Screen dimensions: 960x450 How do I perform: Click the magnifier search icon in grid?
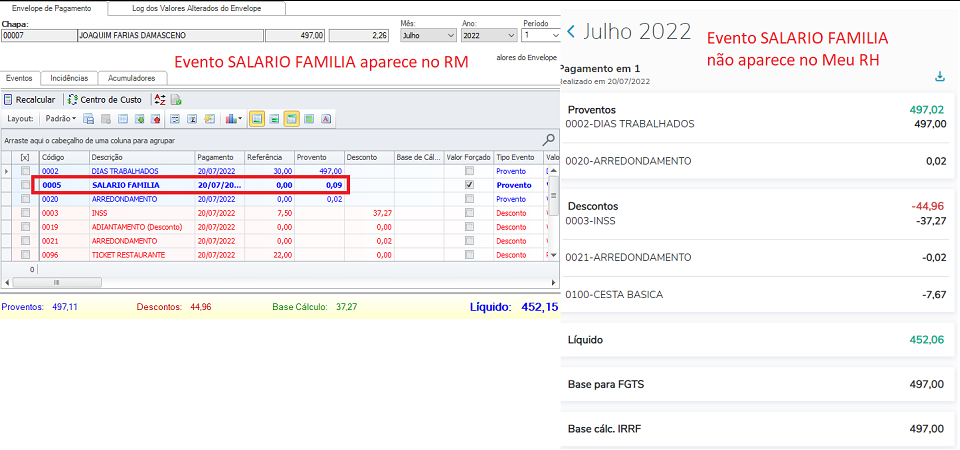pos(549,140)
